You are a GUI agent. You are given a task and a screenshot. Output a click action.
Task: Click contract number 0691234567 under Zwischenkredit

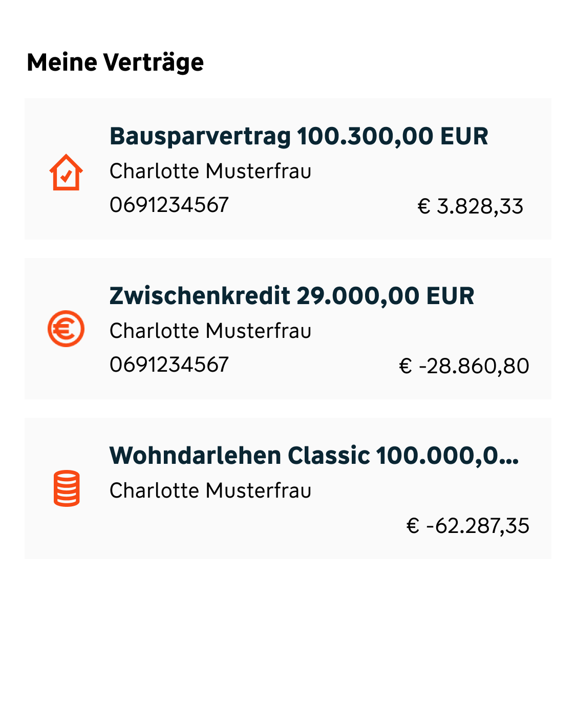(x=169, y=365)
